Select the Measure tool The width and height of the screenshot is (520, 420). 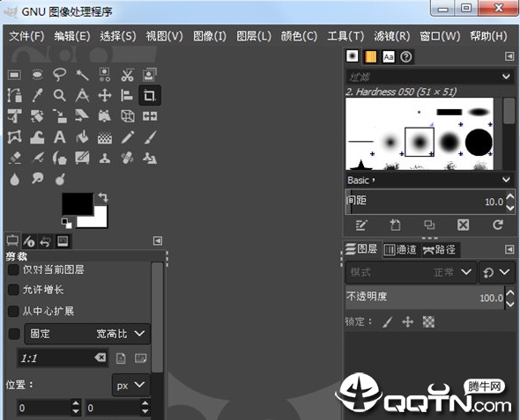(x=82, y=95)
